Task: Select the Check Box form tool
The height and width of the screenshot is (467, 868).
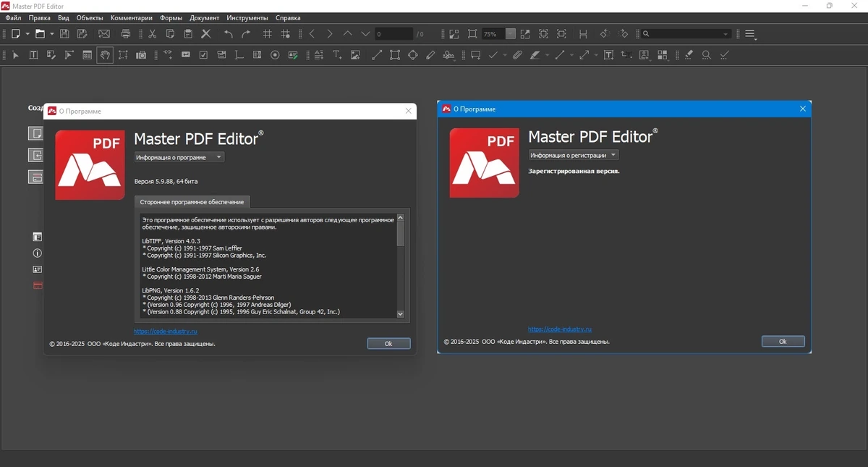Action: pyautogui.click(x=203, y=55)
